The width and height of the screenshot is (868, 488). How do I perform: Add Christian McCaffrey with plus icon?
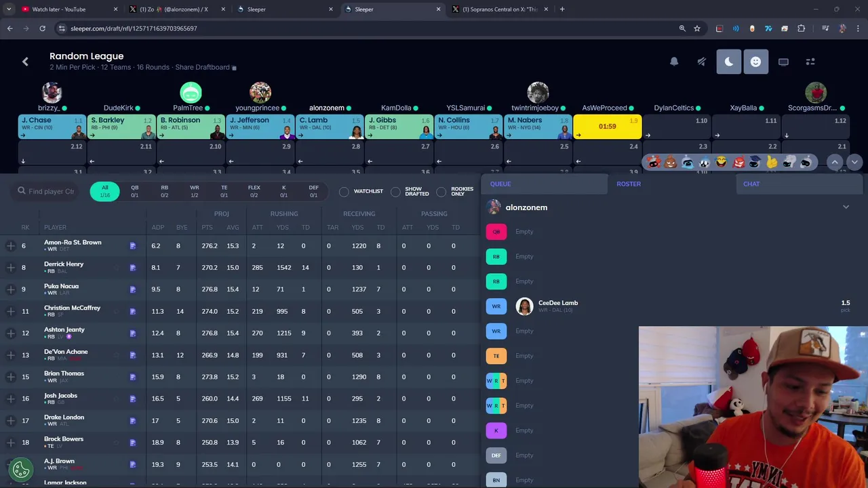11,311
